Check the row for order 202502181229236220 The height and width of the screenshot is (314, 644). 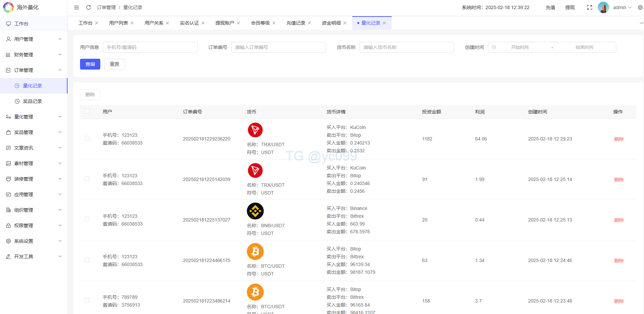point(87,138)
